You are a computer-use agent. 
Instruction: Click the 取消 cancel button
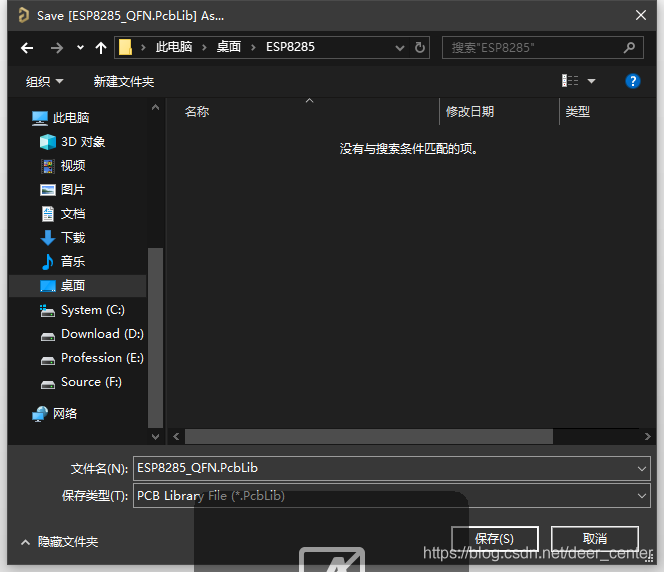pos(594,539)
